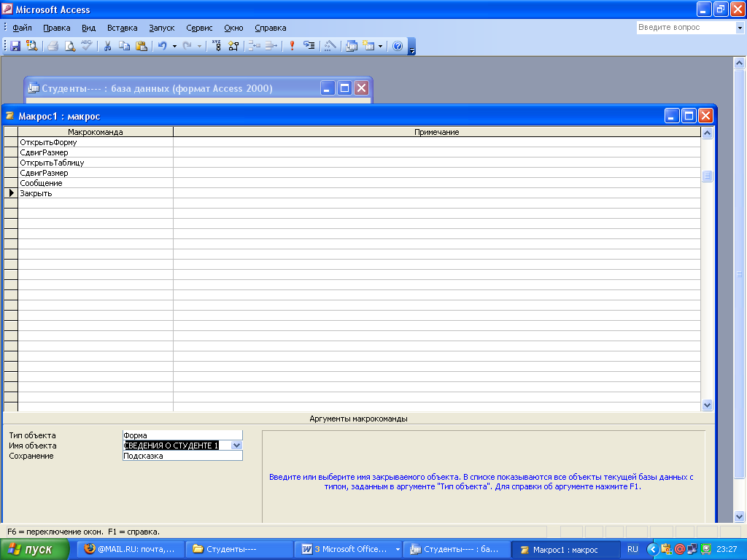
Task: Select the first СдвигРазмер action, below ОткрытьФорму
Action: [96, 152]
